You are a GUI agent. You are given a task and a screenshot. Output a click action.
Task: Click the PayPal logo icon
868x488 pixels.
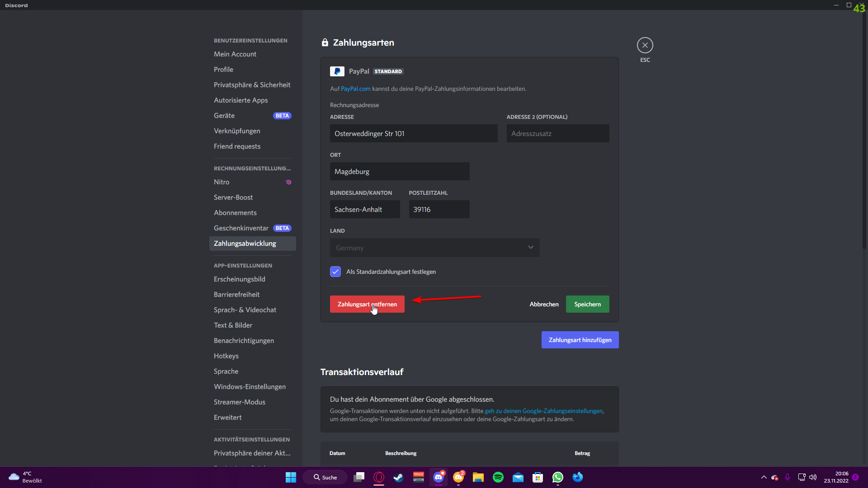pos(337,71)
